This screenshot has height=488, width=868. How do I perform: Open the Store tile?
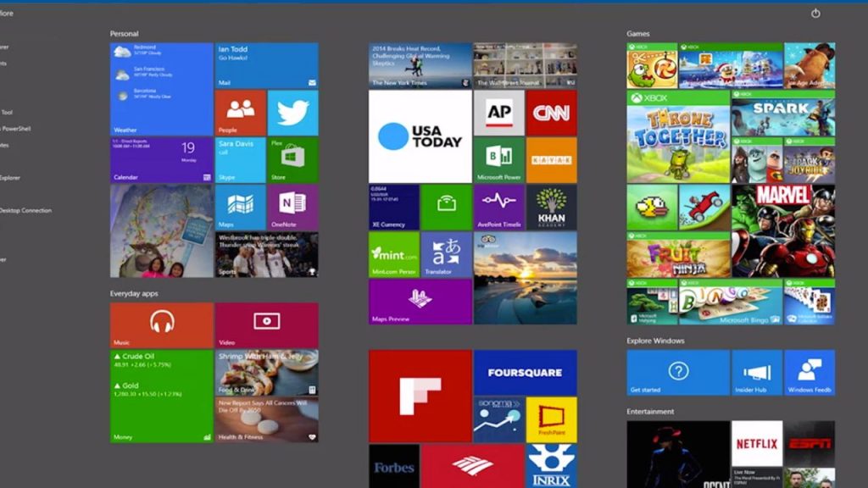click(x=292, y=160)
